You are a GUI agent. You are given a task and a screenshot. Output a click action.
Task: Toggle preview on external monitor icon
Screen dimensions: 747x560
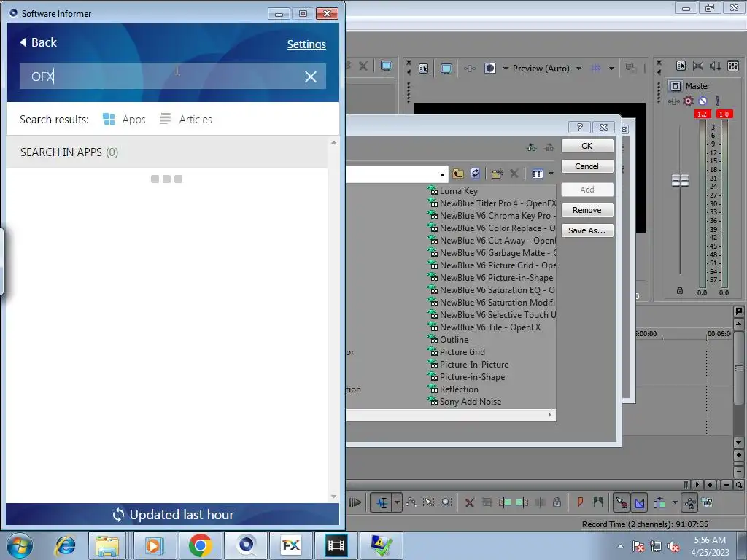point(446,69)
